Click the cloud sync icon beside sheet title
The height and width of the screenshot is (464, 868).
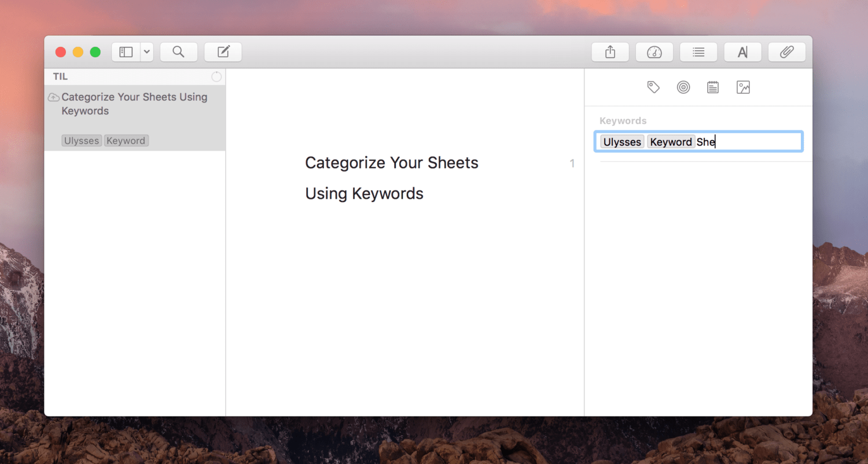[x=54, y=97]
